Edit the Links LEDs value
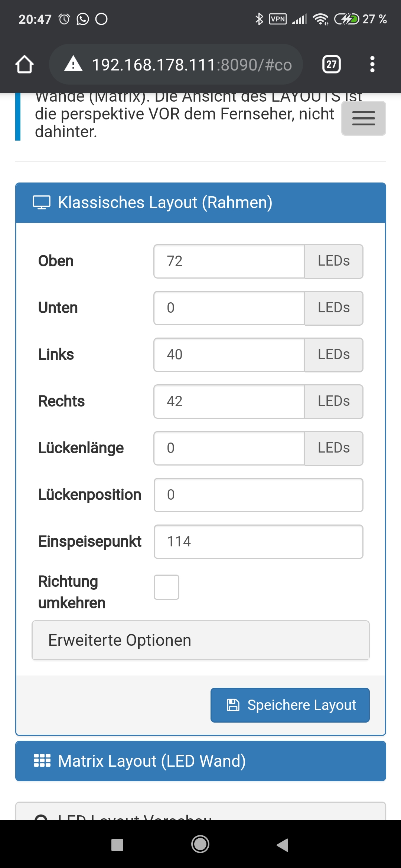 coord(229,355)
